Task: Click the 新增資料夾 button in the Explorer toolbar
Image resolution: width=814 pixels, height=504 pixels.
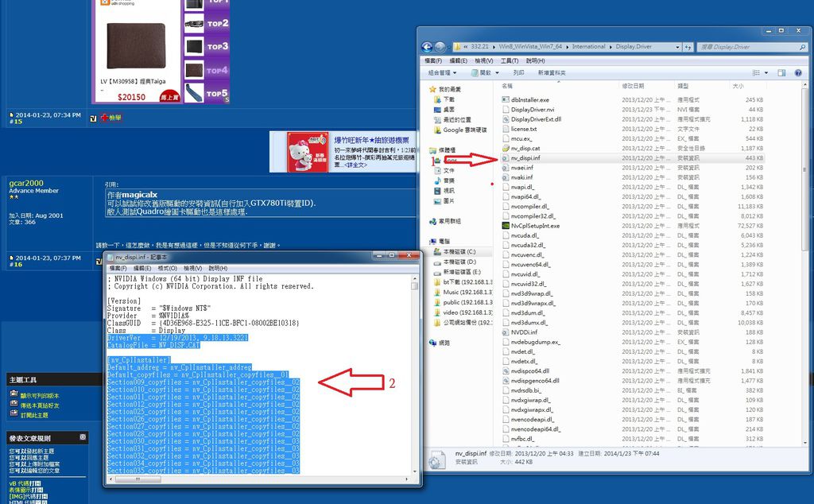Action: (552, 73)
